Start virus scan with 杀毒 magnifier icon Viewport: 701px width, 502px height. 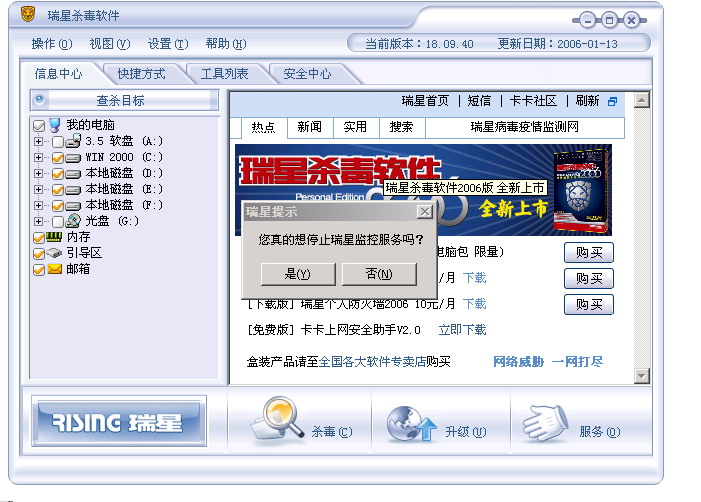[278, 420]
